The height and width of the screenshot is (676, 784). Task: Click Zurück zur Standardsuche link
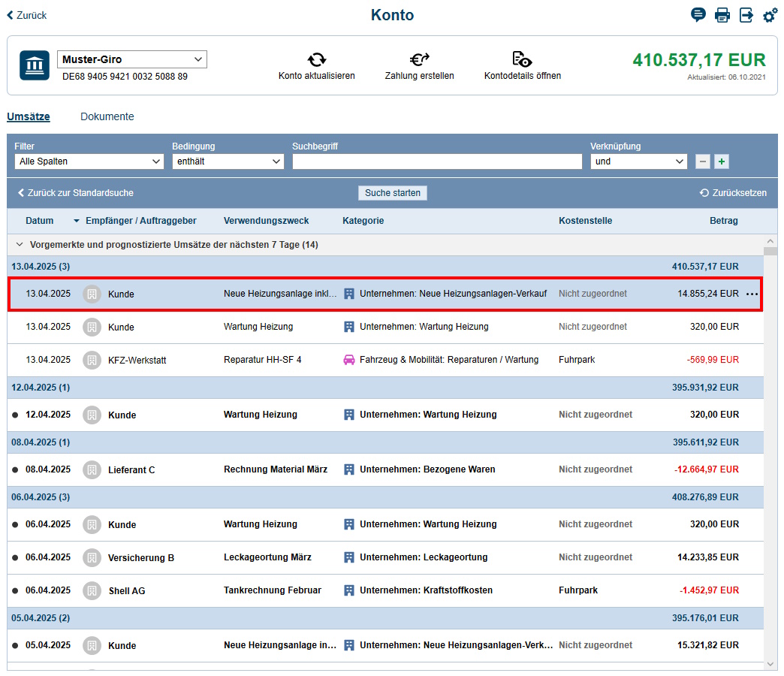click(76, 192)
